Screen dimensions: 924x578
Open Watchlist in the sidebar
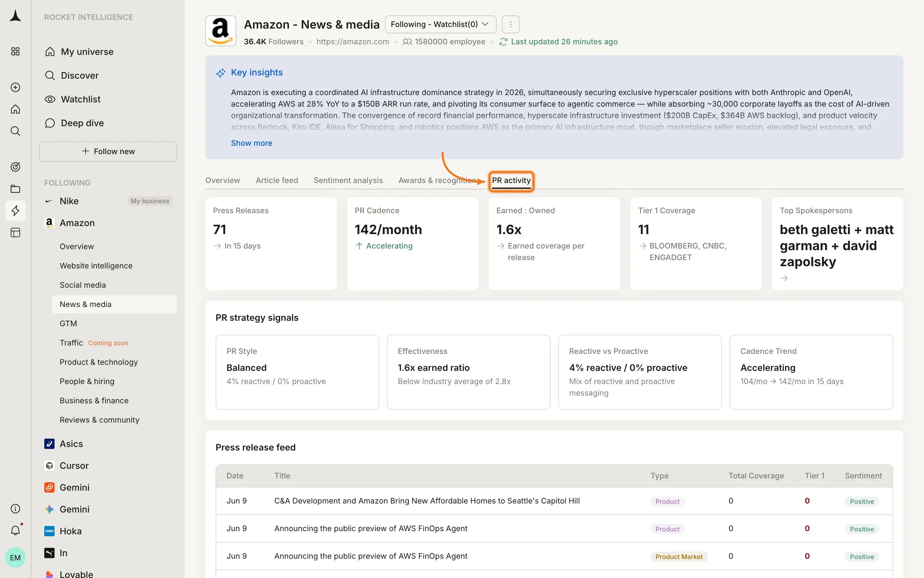[x=73, y=99]
